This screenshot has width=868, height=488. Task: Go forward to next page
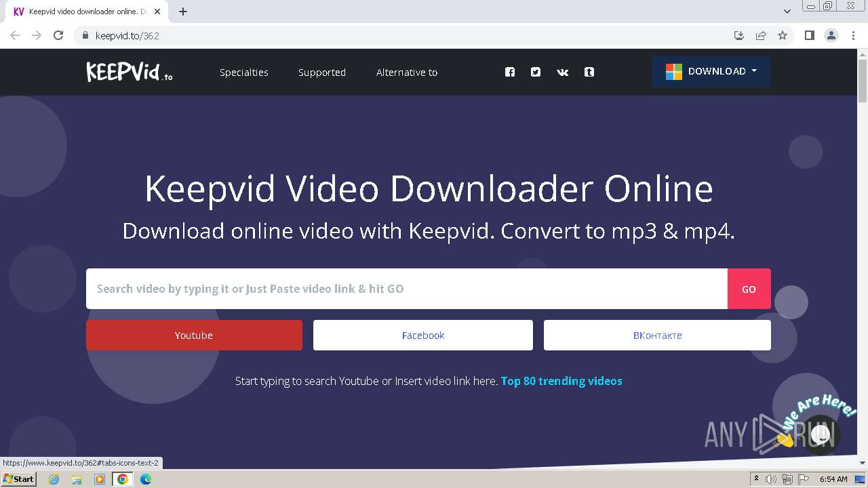(x=37, y=35)
